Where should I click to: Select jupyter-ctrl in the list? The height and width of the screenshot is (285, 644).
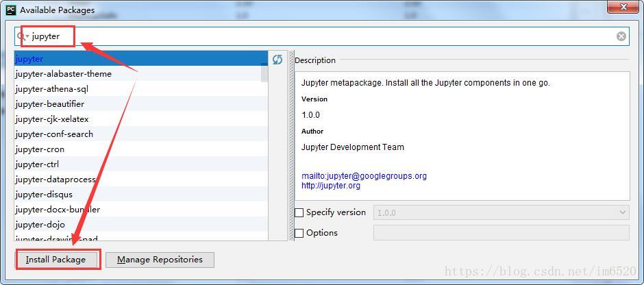coord(141,164)
